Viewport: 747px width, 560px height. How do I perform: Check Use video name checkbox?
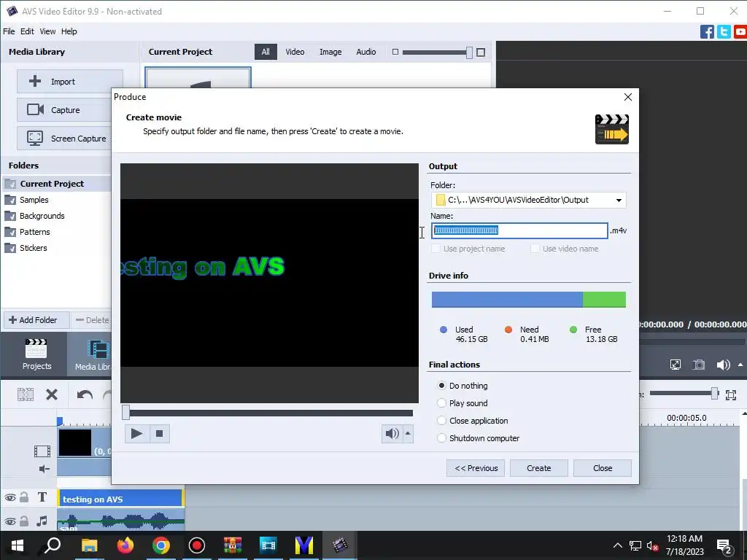(535, 249)
